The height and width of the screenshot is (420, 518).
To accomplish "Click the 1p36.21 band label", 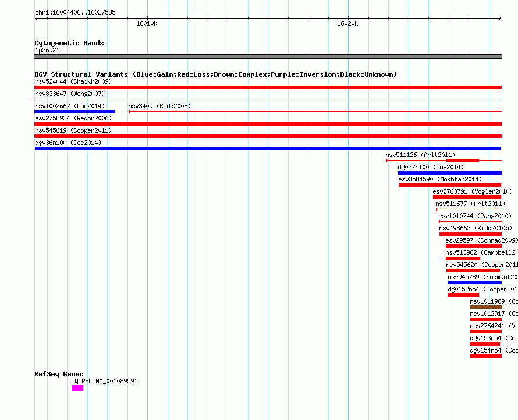I will pyautogui.click(x=47, y=50).
